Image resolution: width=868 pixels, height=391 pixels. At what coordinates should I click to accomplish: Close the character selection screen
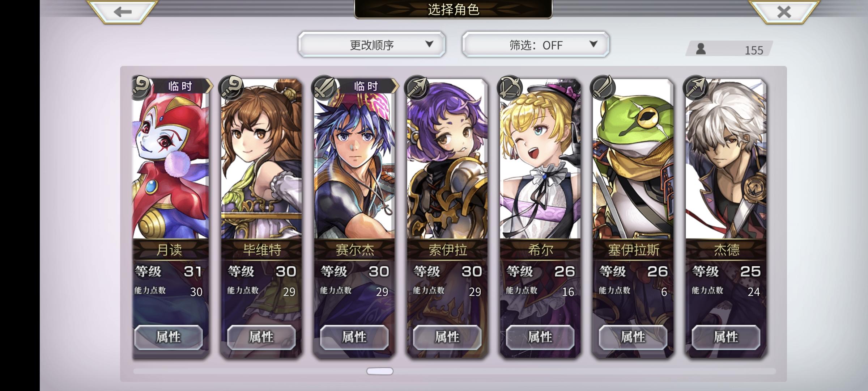coord(784,12)
